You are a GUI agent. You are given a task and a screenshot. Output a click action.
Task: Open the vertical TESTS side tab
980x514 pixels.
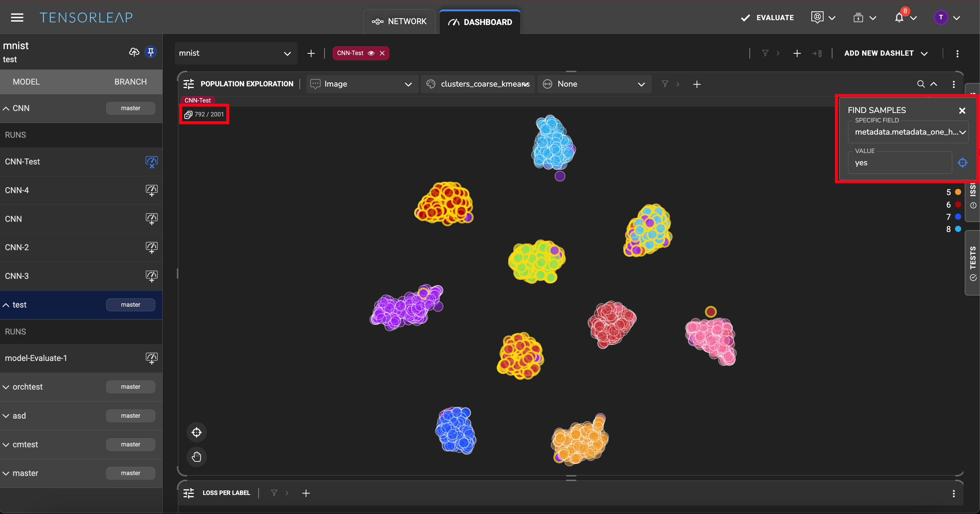click(x=973, y=262)
